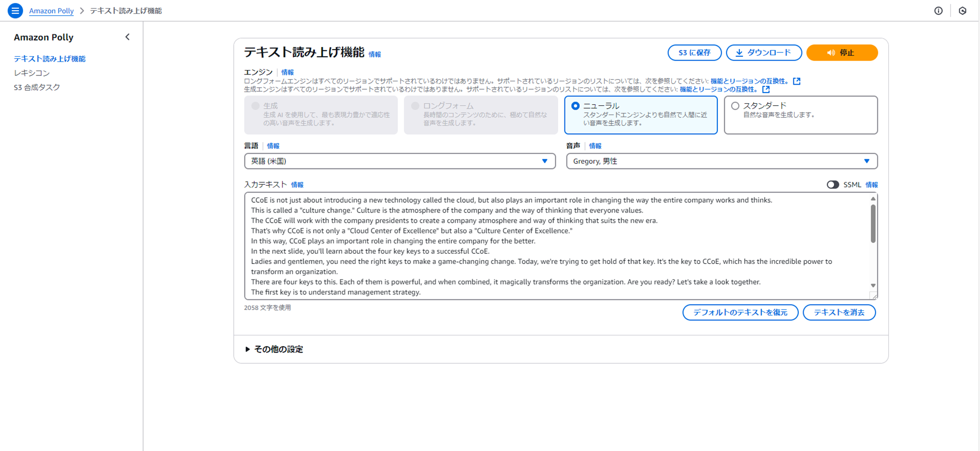Open the hamburger navigation menu
This screenshot has width=980, height=451.
click(15, 10)
